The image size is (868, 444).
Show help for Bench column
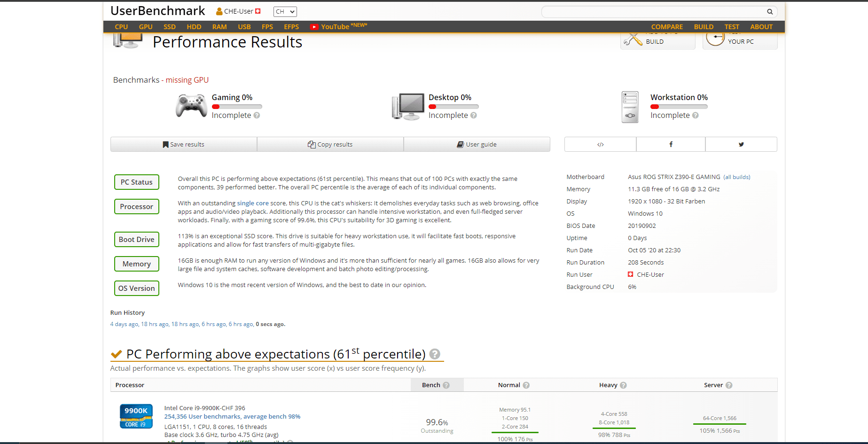(x=446, y=385)
